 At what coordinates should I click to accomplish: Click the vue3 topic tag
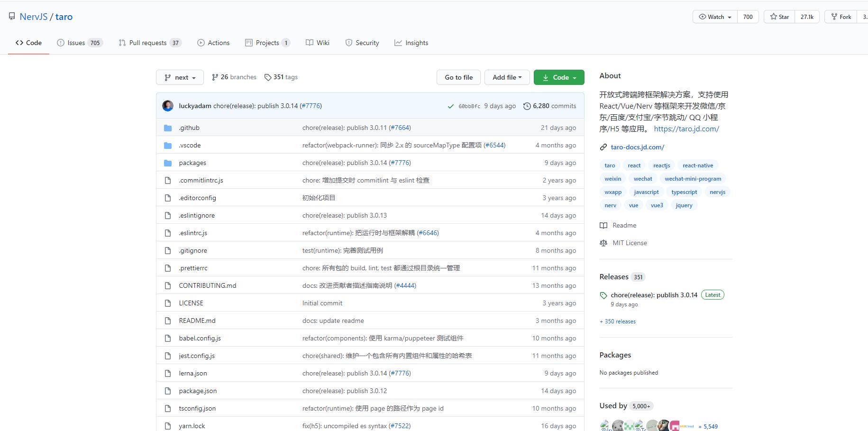(657, 205)
